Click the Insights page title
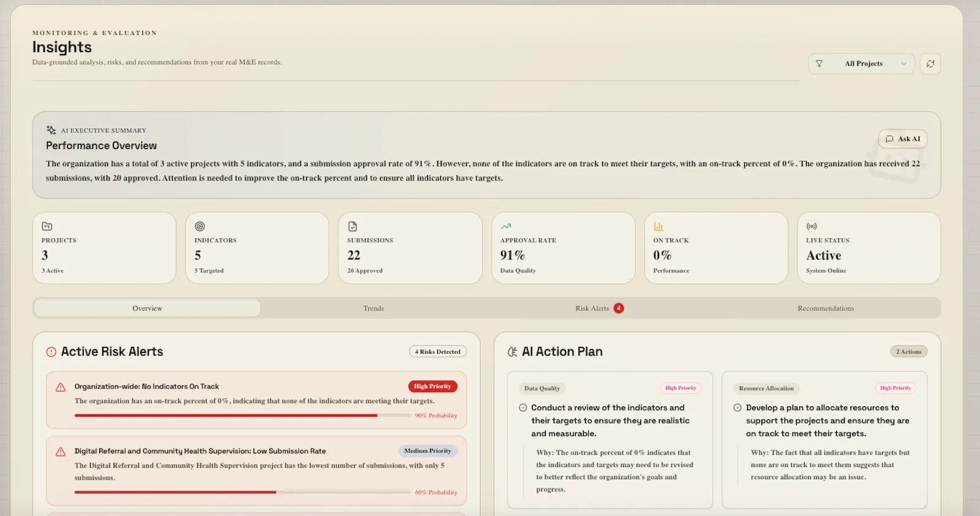Screen dimensions: 980x516 [62, 47]
